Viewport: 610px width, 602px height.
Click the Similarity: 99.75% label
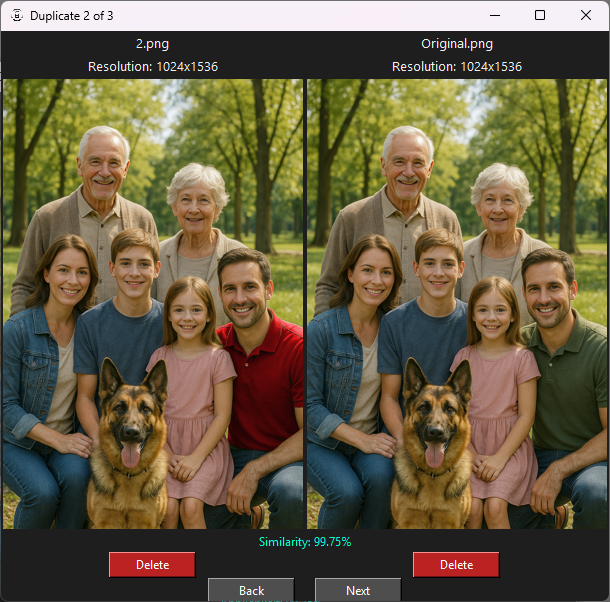305,542
